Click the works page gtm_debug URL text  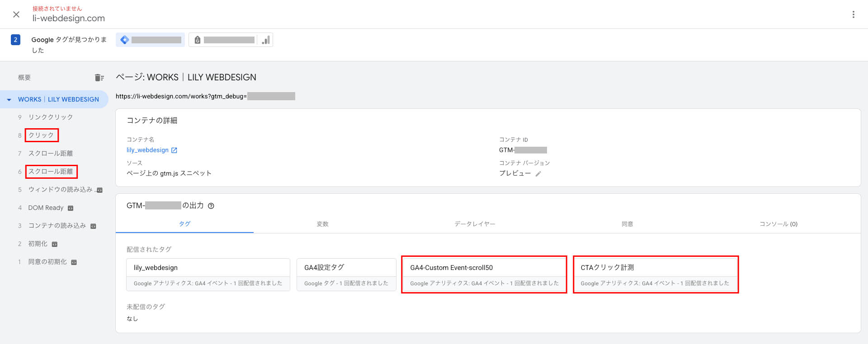(x=181, y=96)
